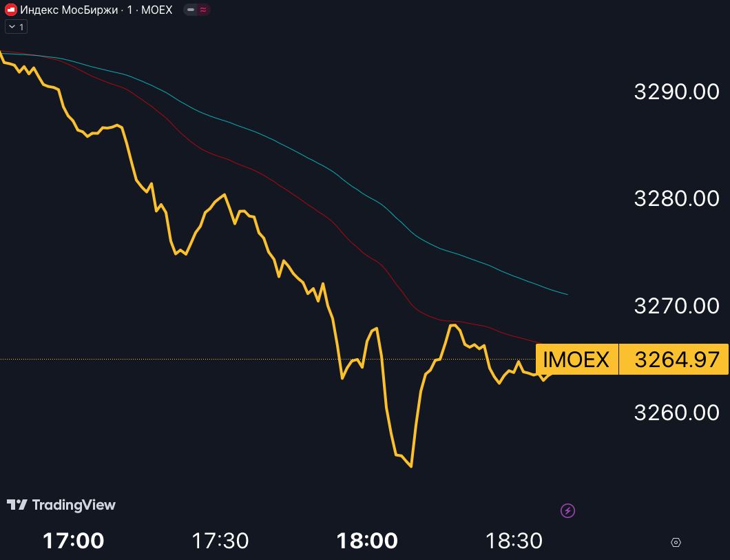Click the 3290.00 price axis label
Viewport: 730px width, 560px height.
[x=676, y=92]
